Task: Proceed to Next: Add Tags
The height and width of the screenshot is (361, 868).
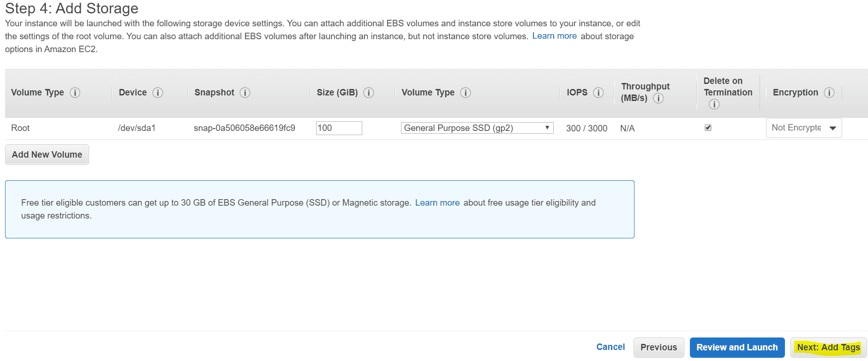Action: pyautogui.click(x=828, y=348)
